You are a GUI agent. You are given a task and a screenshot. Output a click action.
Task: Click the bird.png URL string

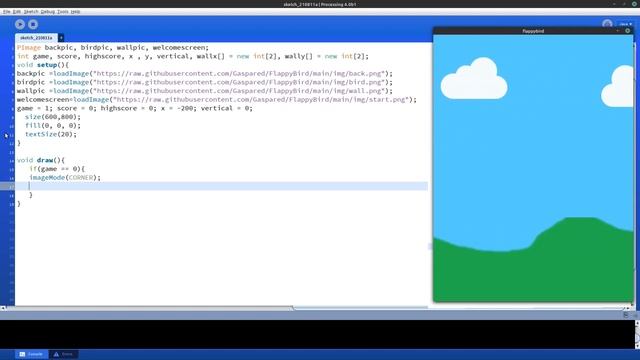click(x=240, y=82)
